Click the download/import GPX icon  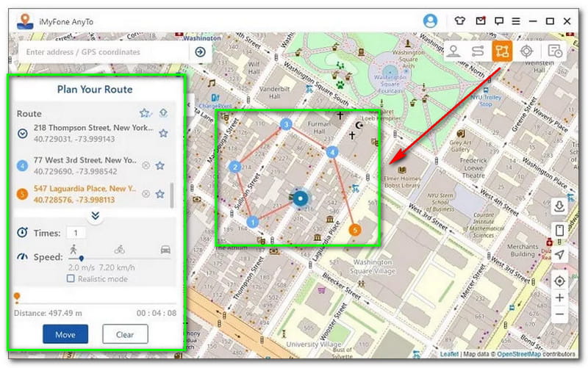coord(559,206)
